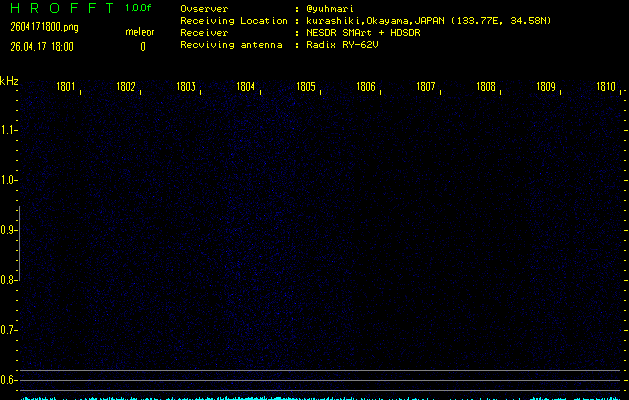This screenshot has width=629, height=400.
Task: Click the 26.04.17 18:00 timestamp
Action: pos(41,46)
